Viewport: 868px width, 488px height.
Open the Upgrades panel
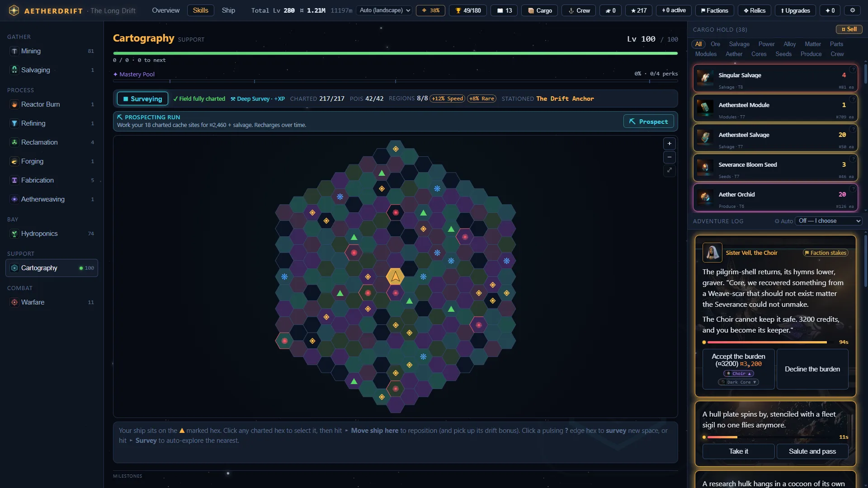pyautogui.click(x=795, y=10)
